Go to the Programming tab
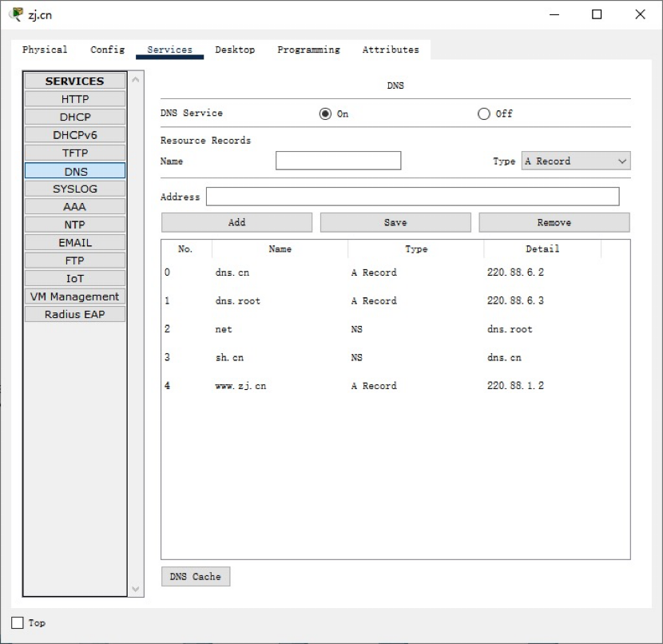The width and height of the screenshot is (663, 644). (x=308, y=50)
